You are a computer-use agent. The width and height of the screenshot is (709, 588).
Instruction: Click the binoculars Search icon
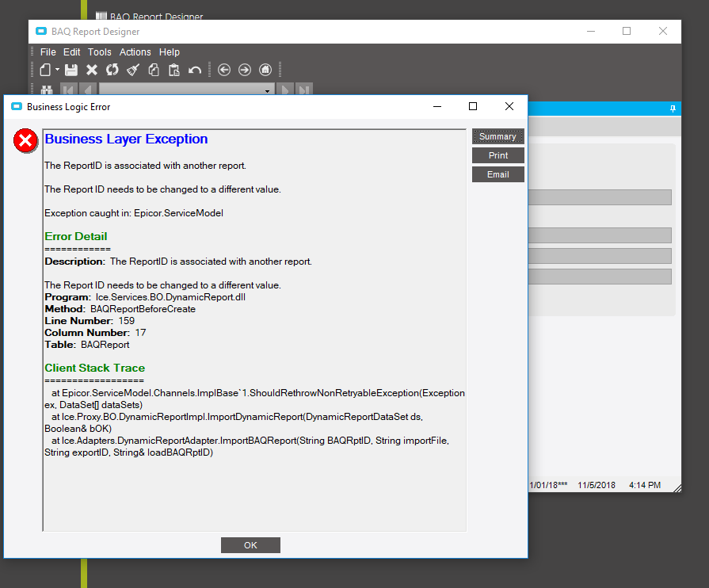47,90
